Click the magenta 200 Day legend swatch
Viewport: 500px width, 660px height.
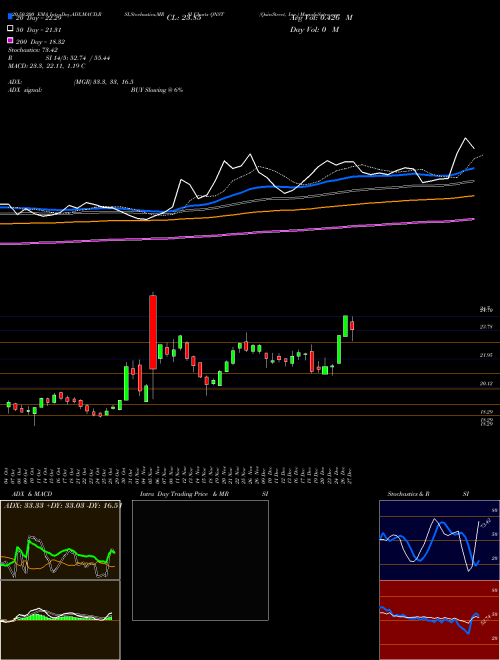[11, 41]
